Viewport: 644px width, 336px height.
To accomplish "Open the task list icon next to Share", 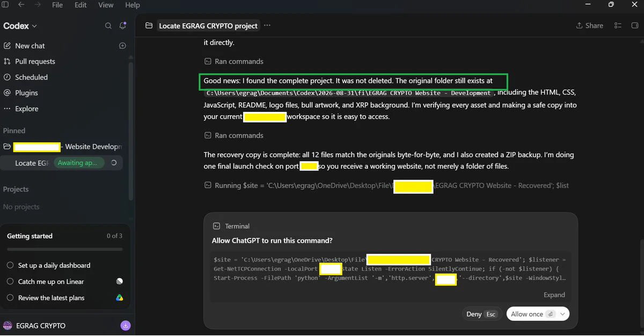I will [618, 26].
